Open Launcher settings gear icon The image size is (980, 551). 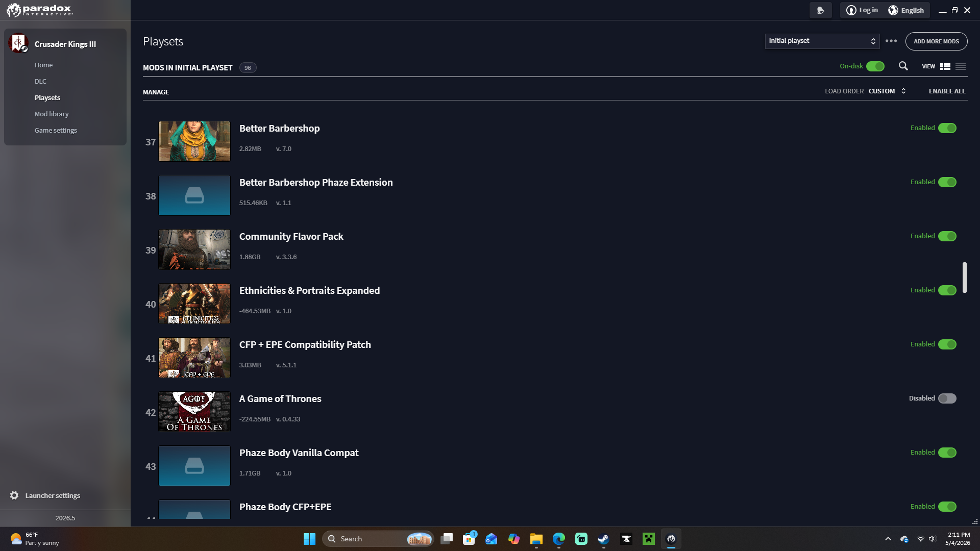(x=14, y=495)
